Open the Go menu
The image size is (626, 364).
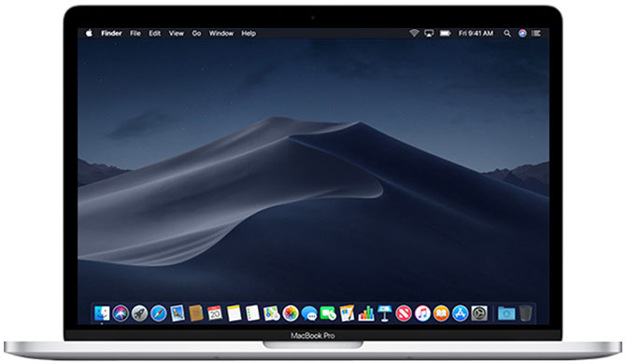(196, 34)
